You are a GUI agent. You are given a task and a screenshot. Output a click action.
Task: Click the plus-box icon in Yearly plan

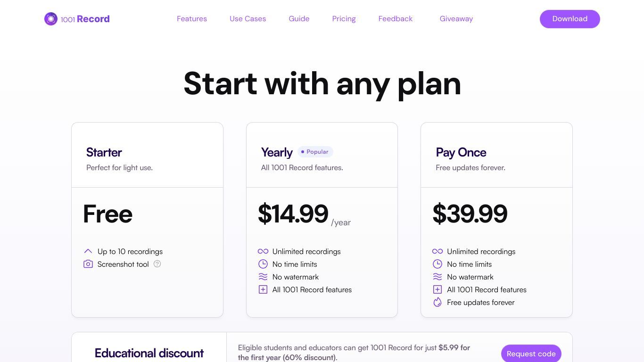click(263, 289)
